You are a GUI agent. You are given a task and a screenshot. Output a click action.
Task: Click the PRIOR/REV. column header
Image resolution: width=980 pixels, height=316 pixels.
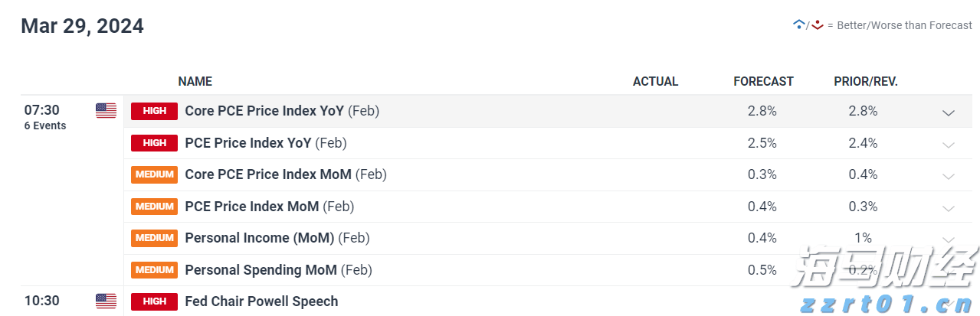866,81
